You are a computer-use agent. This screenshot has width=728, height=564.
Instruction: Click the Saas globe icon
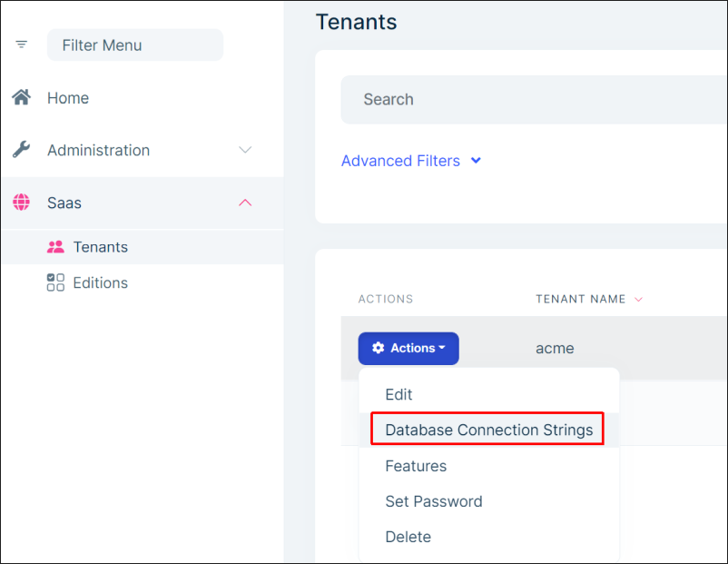pos(21,203)
